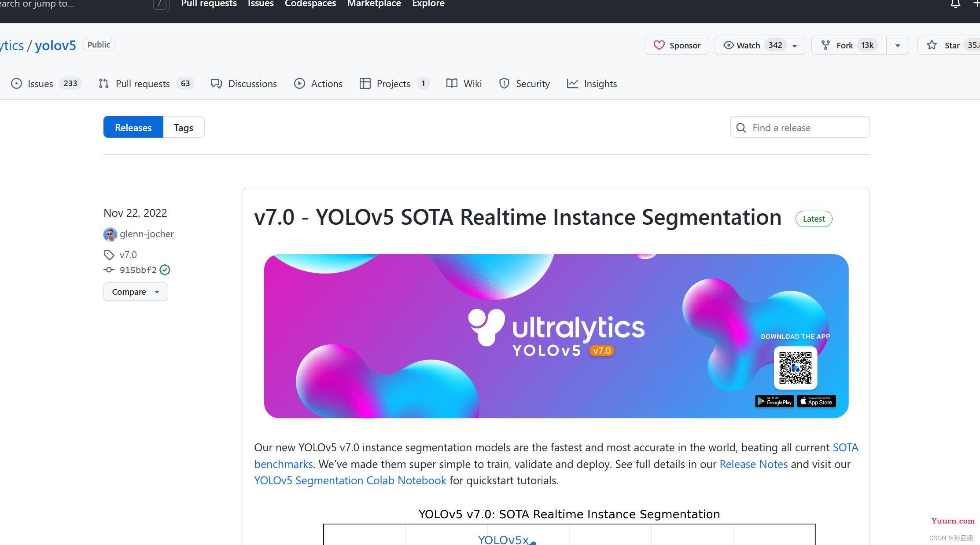Click the magnifier icon in release search
Screen dimensions: 980x545
(741, 128)
